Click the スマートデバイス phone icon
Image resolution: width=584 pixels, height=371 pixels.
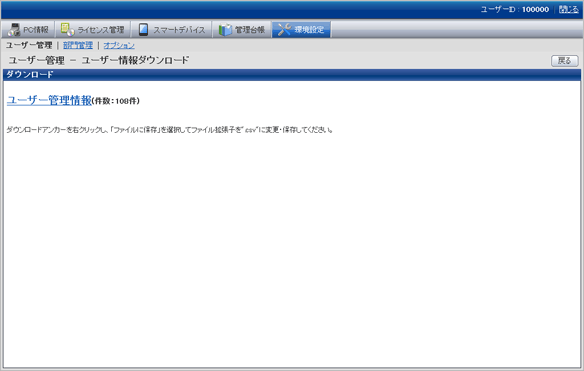(x=143, y=29)
